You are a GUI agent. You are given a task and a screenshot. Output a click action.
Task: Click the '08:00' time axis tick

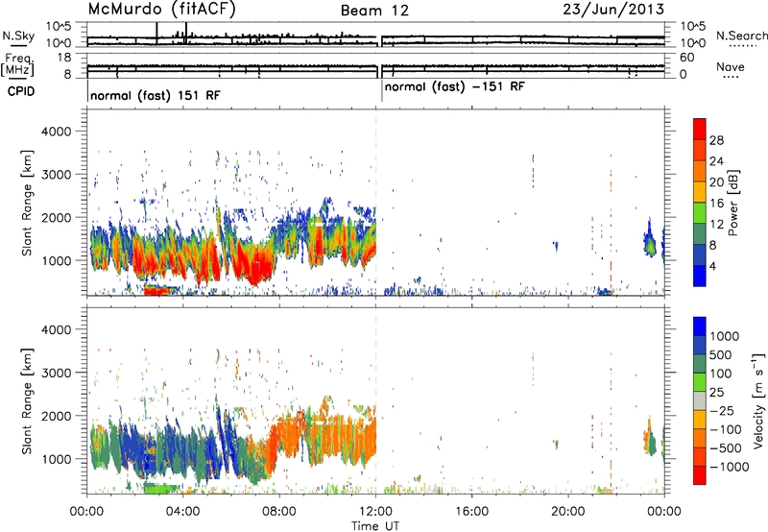coord(279,512)
